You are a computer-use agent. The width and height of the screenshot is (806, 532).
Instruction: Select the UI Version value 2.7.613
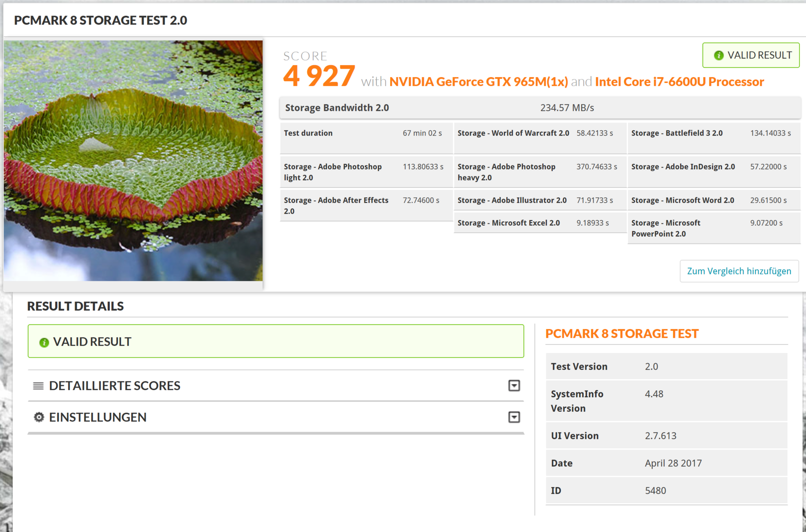[x=661, y=436]
